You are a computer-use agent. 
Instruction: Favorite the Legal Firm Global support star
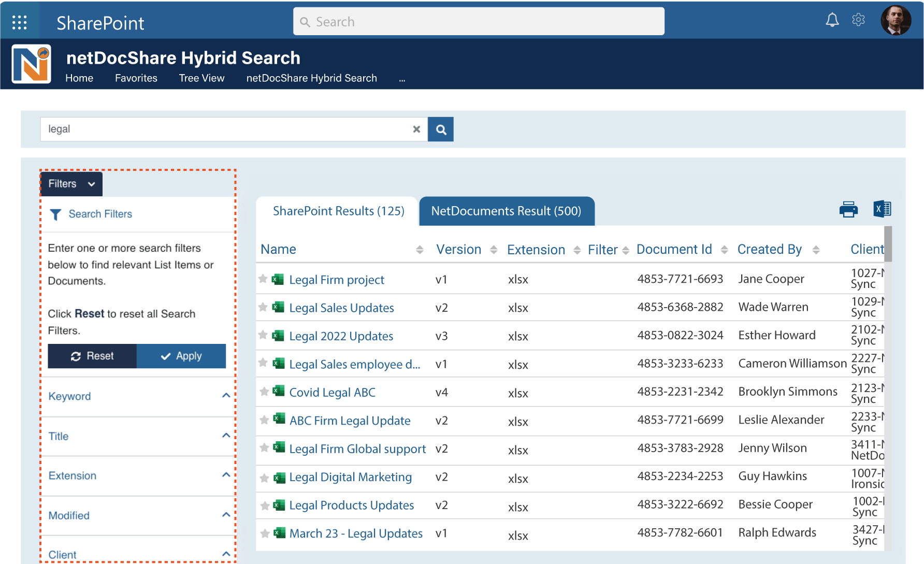[264, 448]
